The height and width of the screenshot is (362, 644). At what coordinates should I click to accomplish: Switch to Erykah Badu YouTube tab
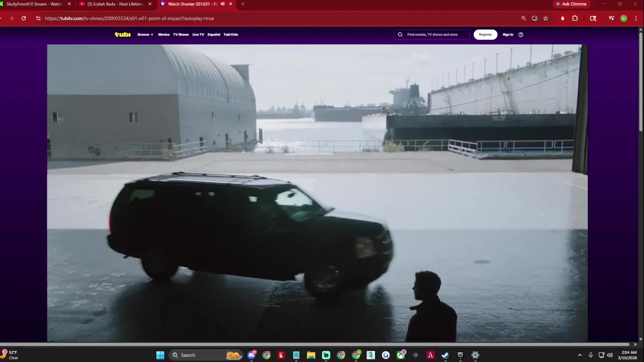pos(115,4)
